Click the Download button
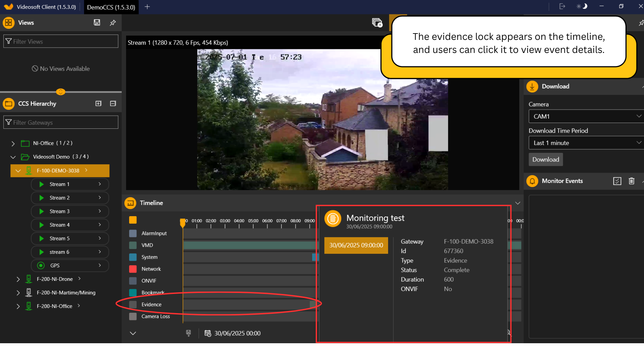The image size is (644, 362). click(546, 160)
